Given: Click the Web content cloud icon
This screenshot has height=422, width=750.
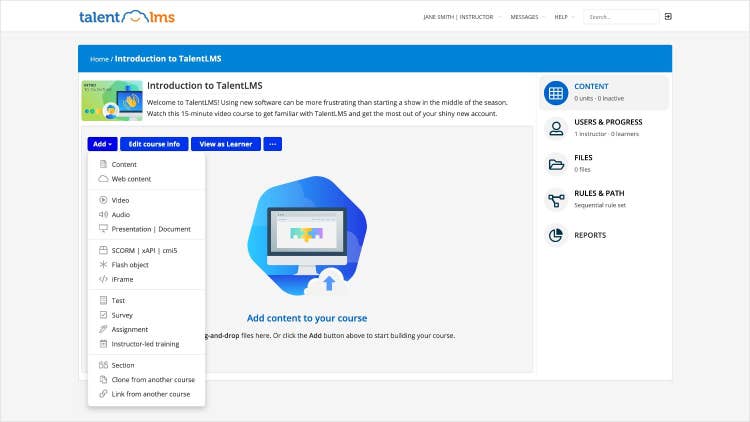Looking at the screenshot, I should coord(103,178).
